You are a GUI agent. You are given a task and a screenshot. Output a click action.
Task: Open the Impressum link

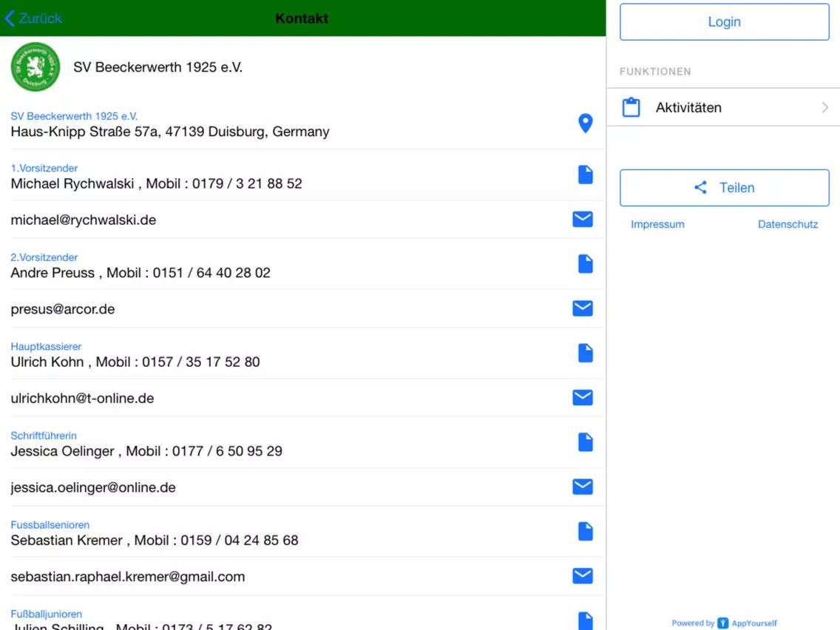click(x=657, y=225)
